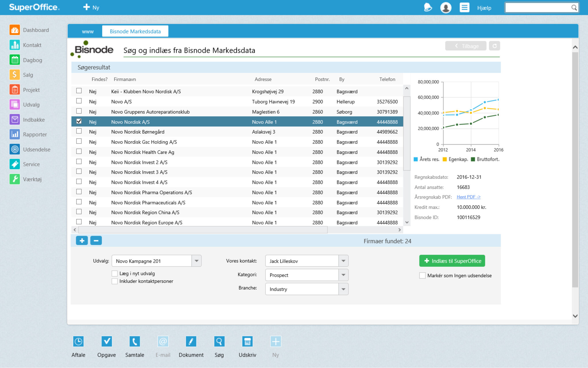The height and width of the screenshot is (368, 588).
Task: Open the hamburger menu icon in header
Action: 464,7
